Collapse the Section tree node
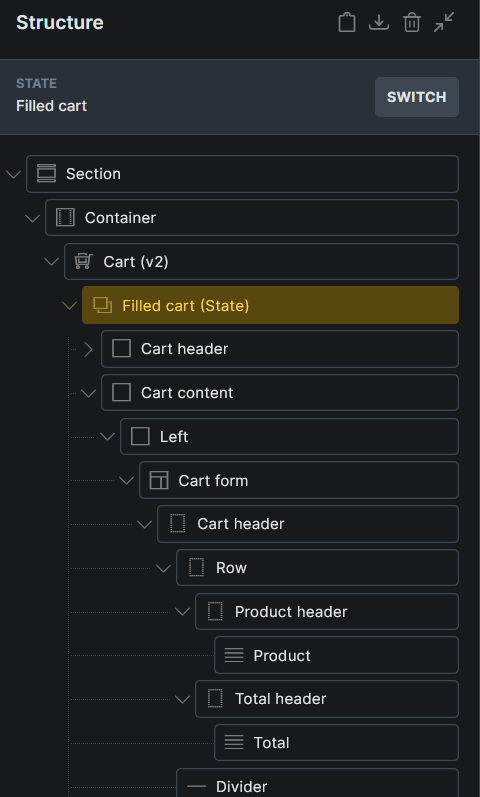 pos(13,174)
